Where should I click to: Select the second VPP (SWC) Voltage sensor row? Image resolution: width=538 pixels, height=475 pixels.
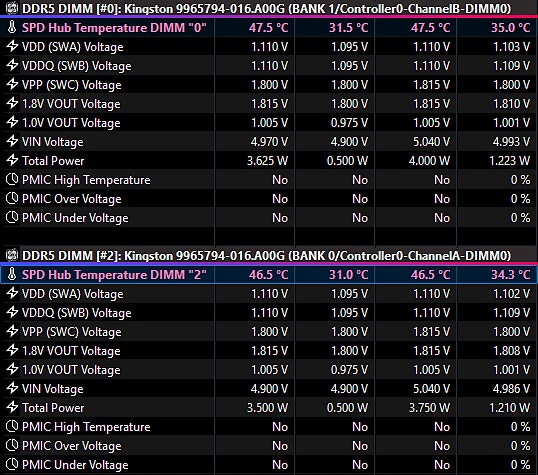click(269, 332)
